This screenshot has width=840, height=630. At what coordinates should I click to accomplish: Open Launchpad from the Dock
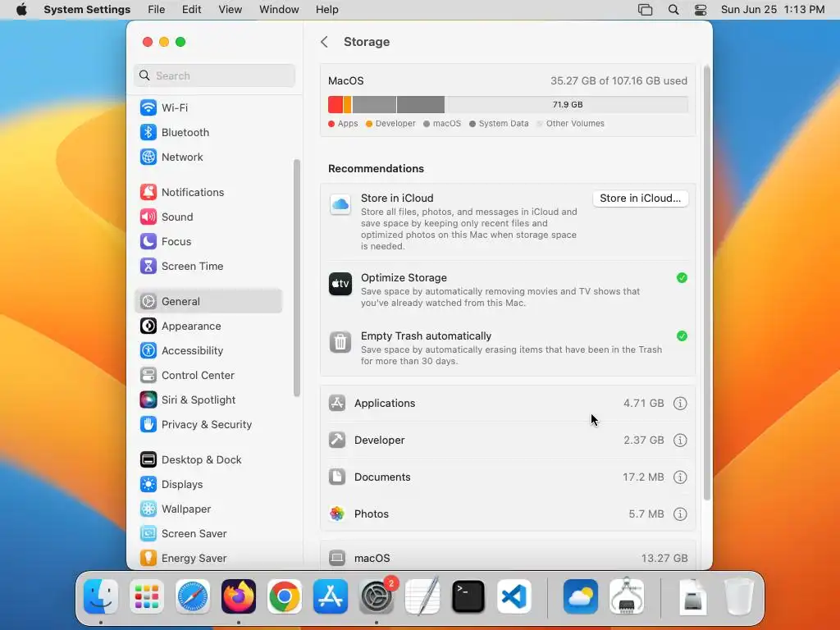coord(147,596)
